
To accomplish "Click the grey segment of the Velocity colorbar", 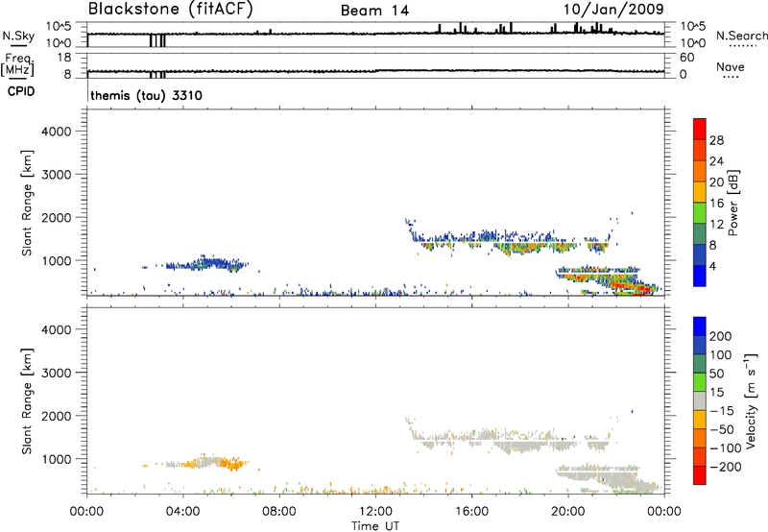I will coord(700,400).
